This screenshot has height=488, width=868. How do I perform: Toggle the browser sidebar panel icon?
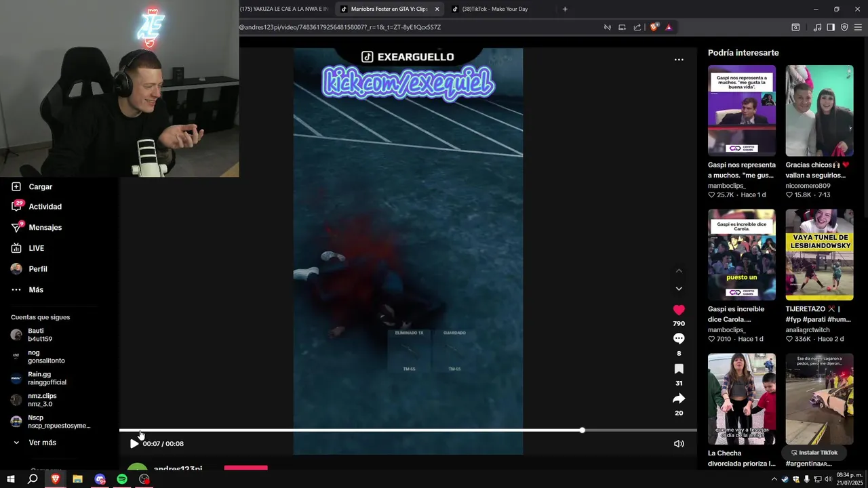pos(831,27)
